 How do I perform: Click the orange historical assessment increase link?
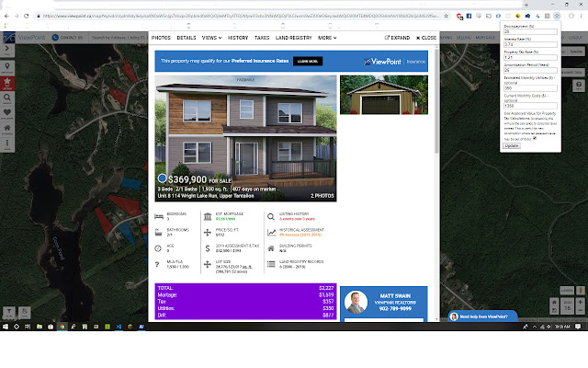300,235
